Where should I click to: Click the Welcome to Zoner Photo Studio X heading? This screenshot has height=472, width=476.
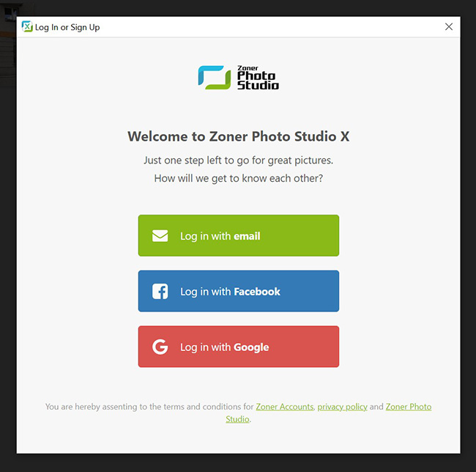coord(238,136)
